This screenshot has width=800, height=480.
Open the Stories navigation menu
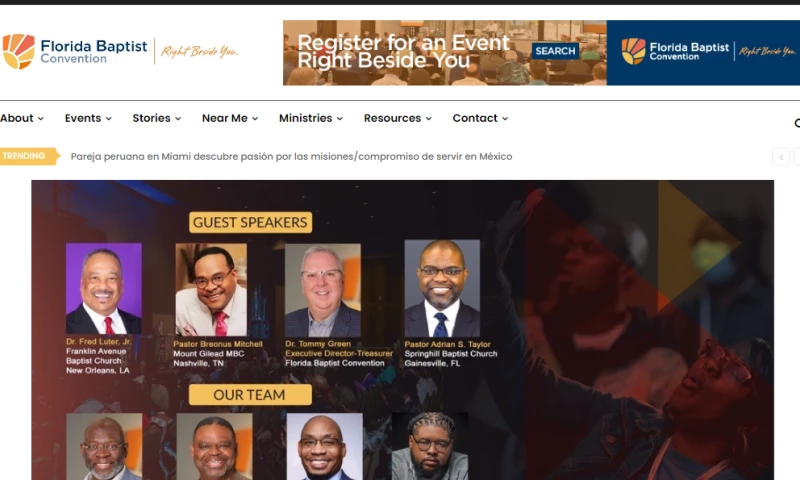click(157, 118)
